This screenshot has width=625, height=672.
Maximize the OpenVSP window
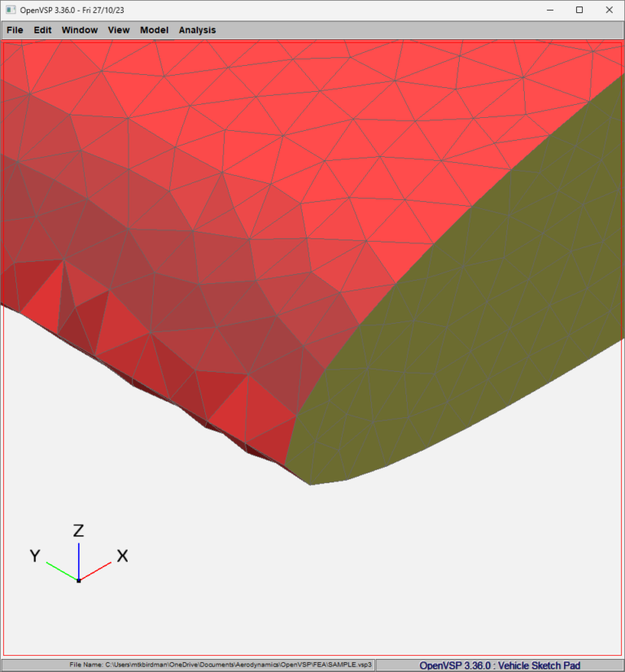click(579, 10)
